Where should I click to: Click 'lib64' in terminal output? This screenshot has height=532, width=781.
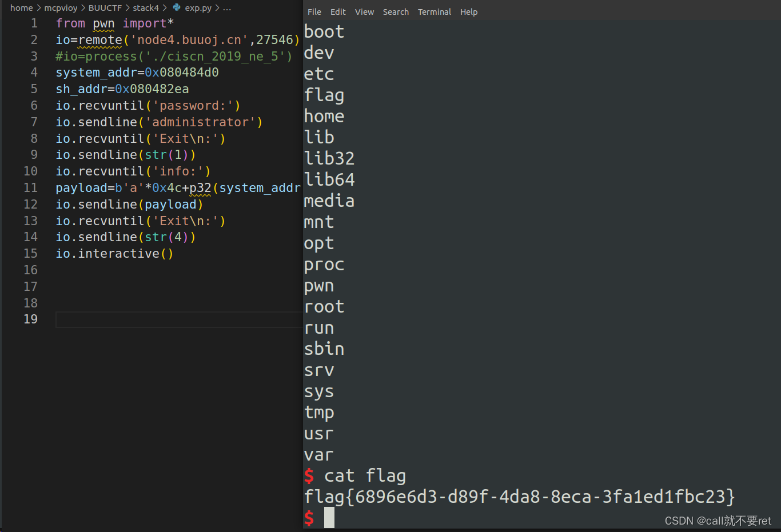(x=329, y=179)
